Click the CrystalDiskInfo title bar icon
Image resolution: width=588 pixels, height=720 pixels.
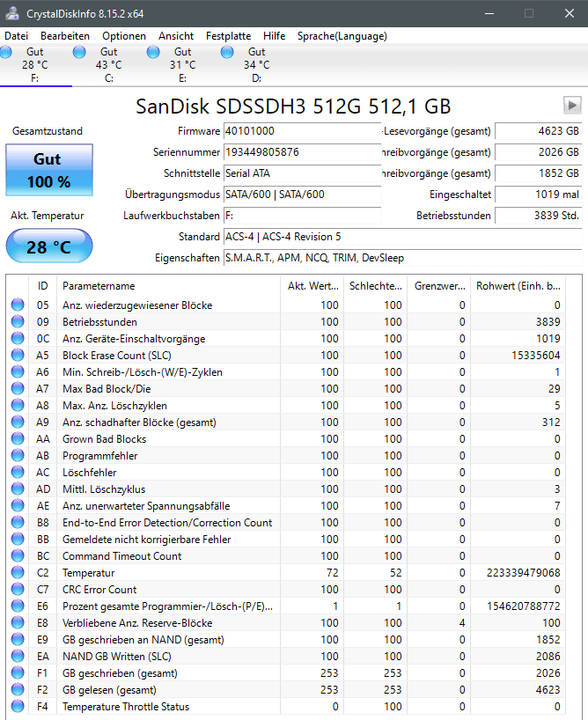12,13
